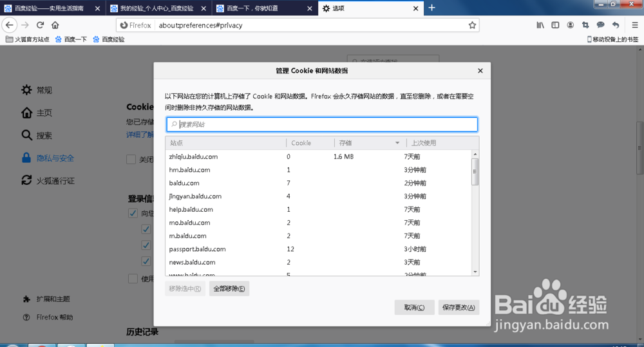Open the 搜索 search settings section
644x347 pixels.
coord(37,135)
